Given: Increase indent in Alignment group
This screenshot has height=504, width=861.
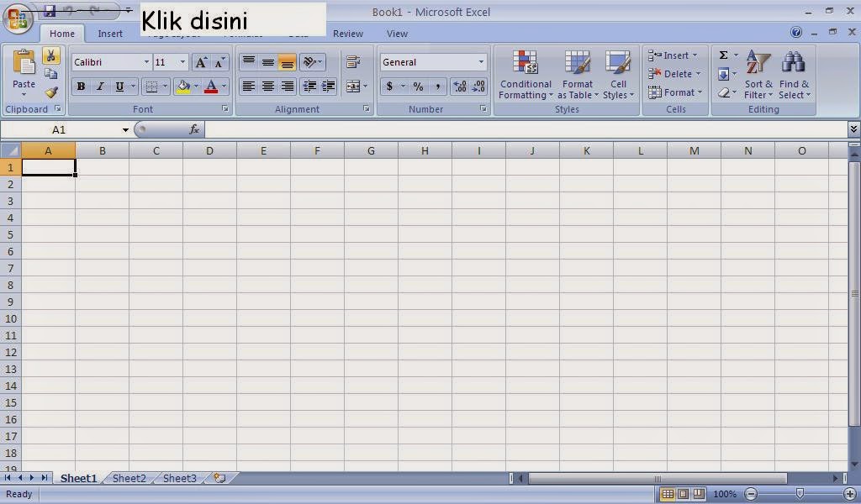Looking at the screenshot, I should point(329,87).
